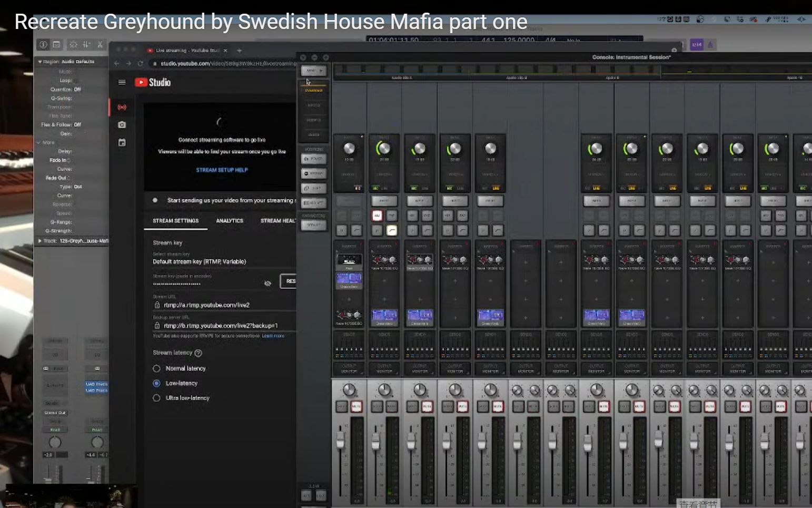Select INPUTS view in Console sidebar
Screen dimensions: 812x508
313,105
